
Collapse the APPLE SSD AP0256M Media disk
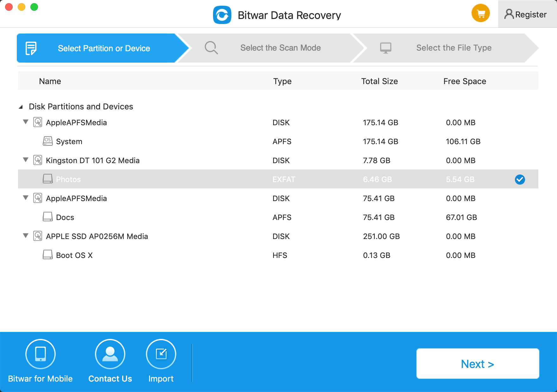(26, 236)
